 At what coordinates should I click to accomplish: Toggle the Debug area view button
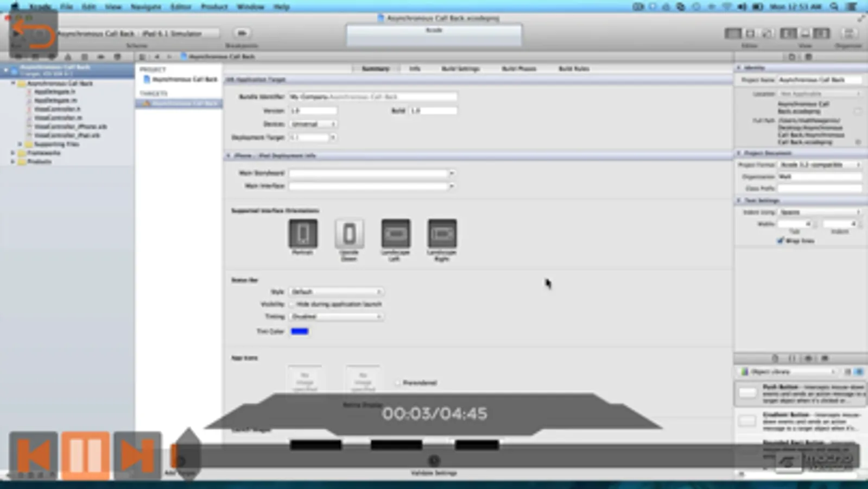click(x=805, y=33)
